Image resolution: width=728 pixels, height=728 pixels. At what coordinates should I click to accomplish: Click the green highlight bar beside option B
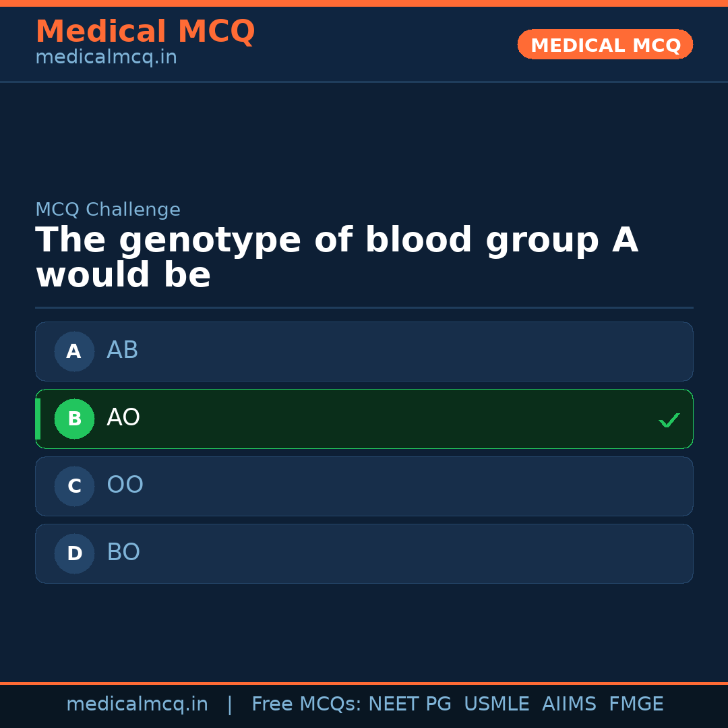pyautogui.click(x=38, y=419)
